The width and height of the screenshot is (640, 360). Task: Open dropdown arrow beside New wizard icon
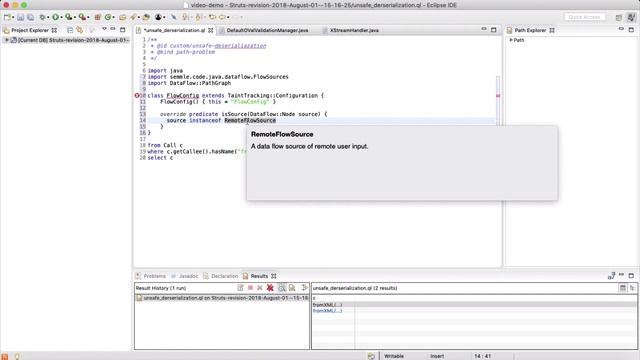coord(13,18)
